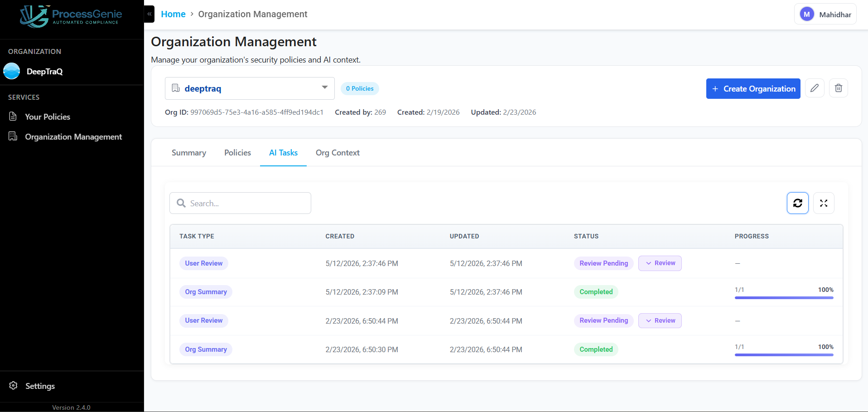This screenshot has width=868, height=412.
Task: Go to the Home breadcrumb link
Action: pyautogui.click(x=173, y=14)
